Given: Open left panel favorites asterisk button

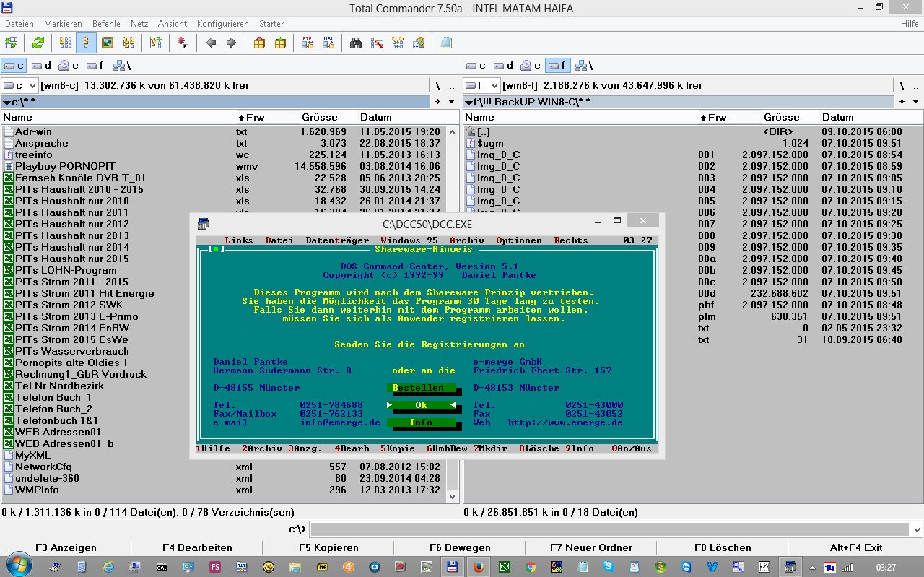Looking at the screenshot, I should [437, 102].
